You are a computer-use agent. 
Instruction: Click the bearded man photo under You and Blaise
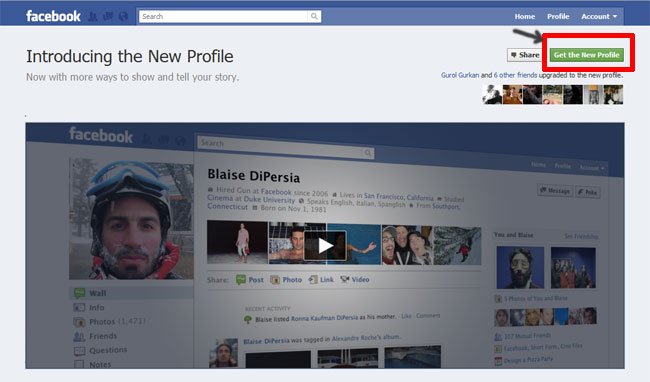click(x=520, y=267)
